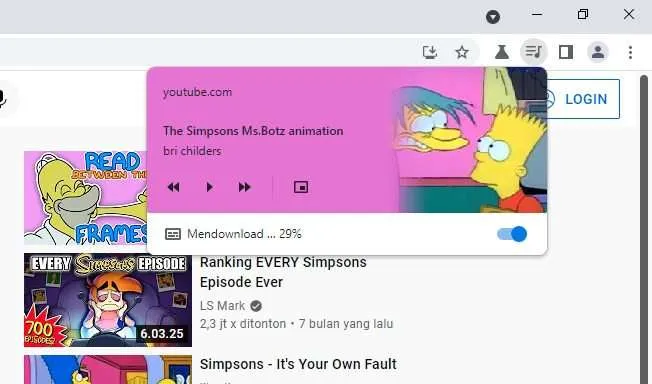Screen dimensions: 652x384
Task: Open 'Ranking EVERY Simpsons Episode Ever' title
Action: 283,272
